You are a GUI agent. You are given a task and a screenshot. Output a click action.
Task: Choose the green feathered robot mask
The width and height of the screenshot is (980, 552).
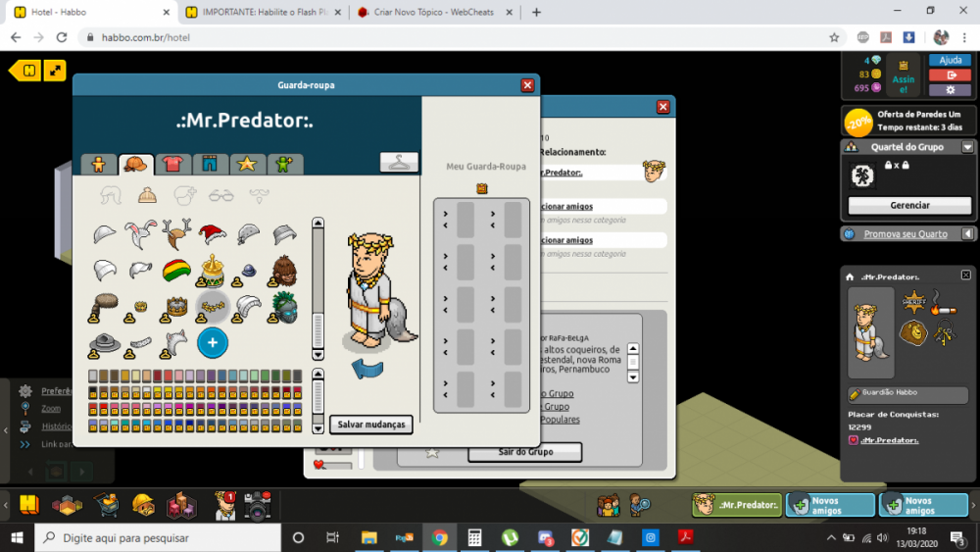tap(284, 307)
